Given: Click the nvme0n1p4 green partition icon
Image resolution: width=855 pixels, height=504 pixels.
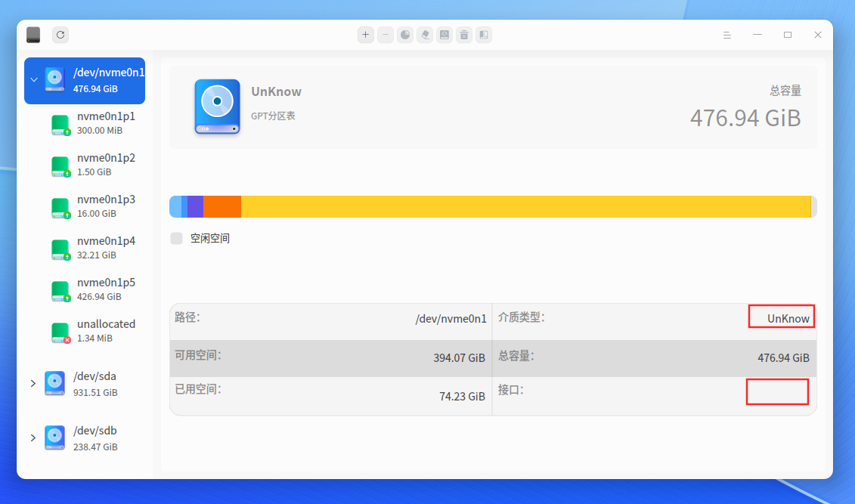Looking at the screenshot, I should click(x=60, y=249).
